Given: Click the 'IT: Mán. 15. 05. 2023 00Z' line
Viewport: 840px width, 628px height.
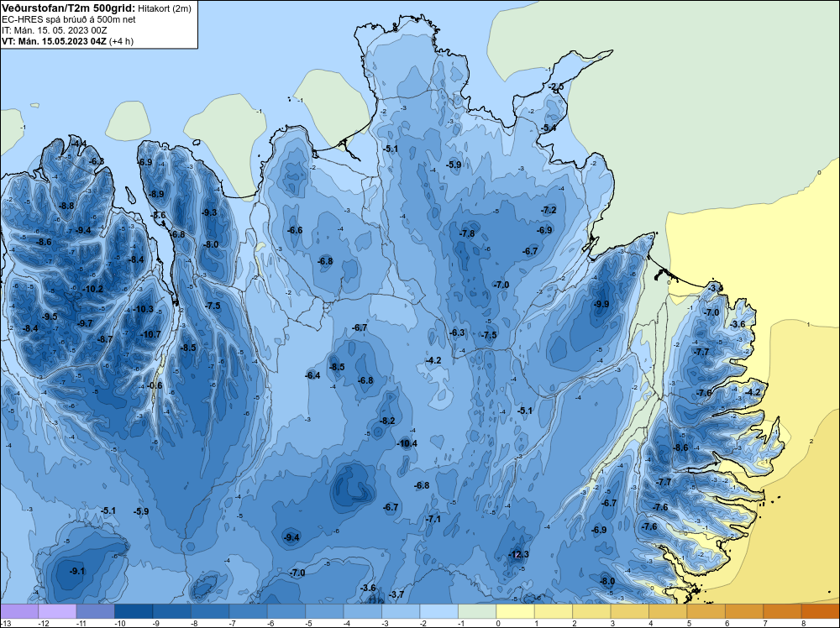Looking at the screenshot, I should [x=54, y=30].
